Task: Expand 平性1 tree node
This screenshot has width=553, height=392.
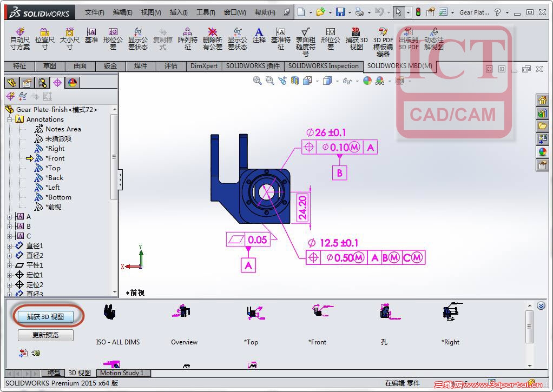Action: click(x=10, y=265)
